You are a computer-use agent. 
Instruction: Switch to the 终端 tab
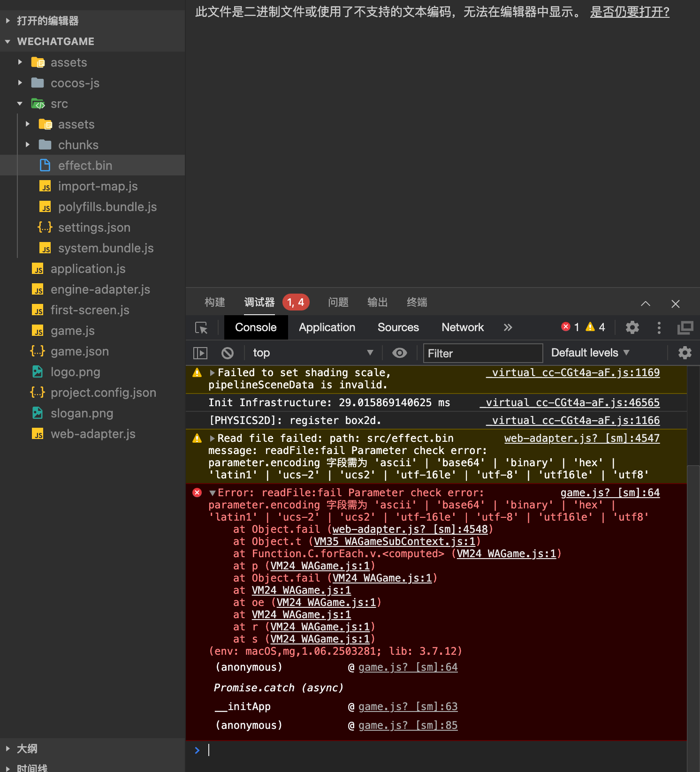(417, 303)
